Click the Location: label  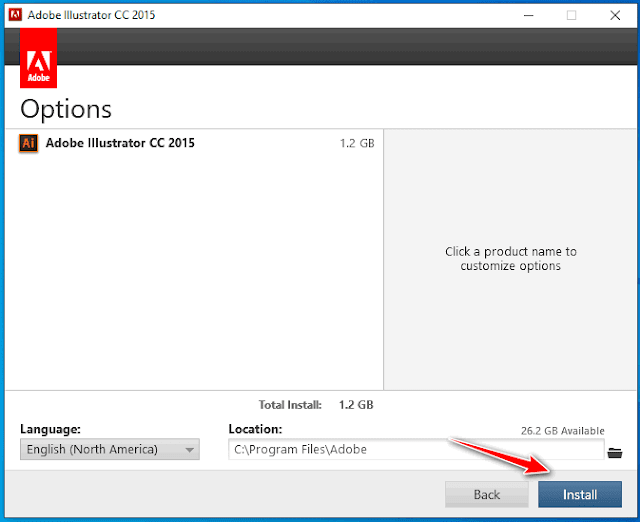[x=255, y=429]
